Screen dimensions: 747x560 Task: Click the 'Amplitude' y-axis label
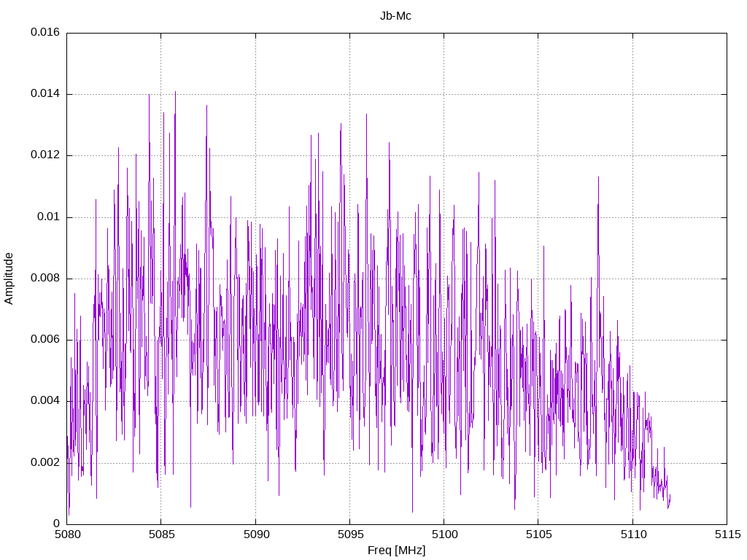coord(9,279)
